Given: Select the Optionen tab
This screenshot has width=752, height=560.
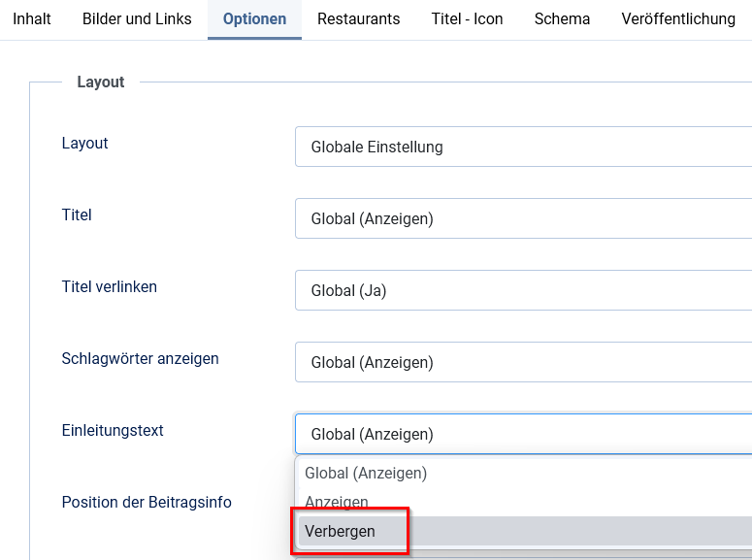Looking at the screenshot, I should (254, 19).
